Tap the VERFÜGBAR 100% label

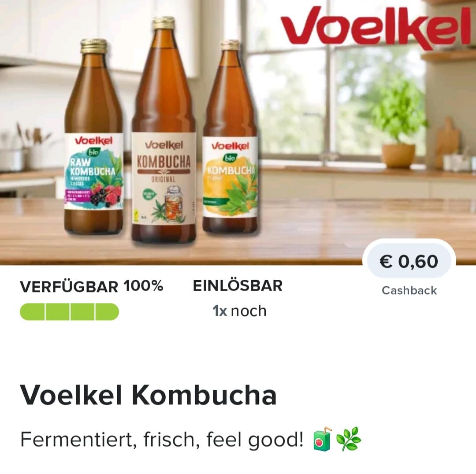tap(91, 286)
